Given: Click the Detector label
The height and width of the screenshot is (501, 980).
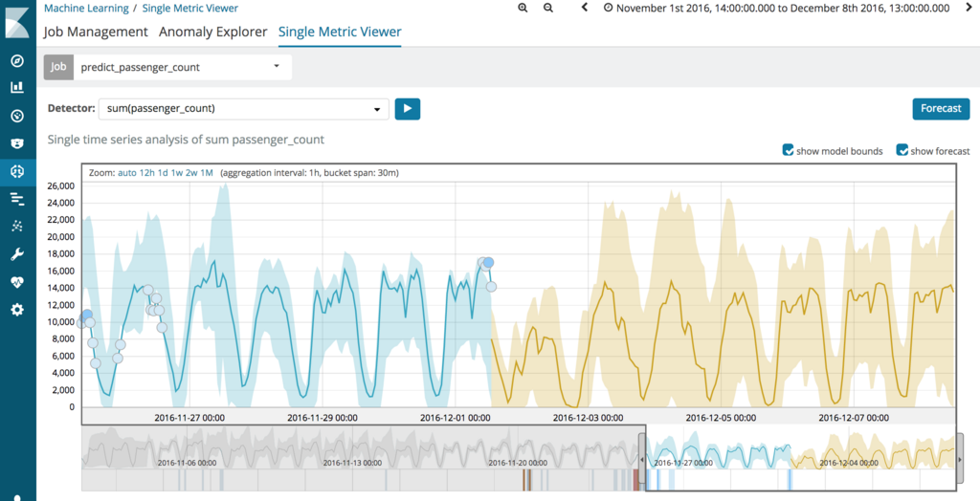Looking at the screenshot, I should [x=71, y=108].
